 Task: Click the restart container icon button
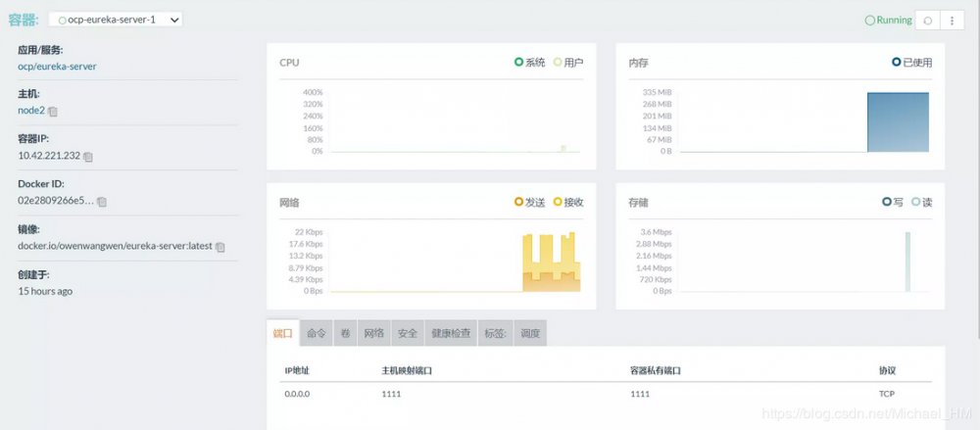tap(927, 20)
